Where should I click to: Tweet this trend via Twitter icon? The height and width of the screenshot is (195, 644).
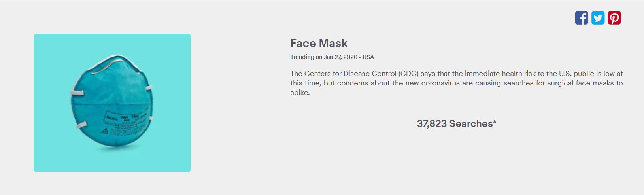598,18
